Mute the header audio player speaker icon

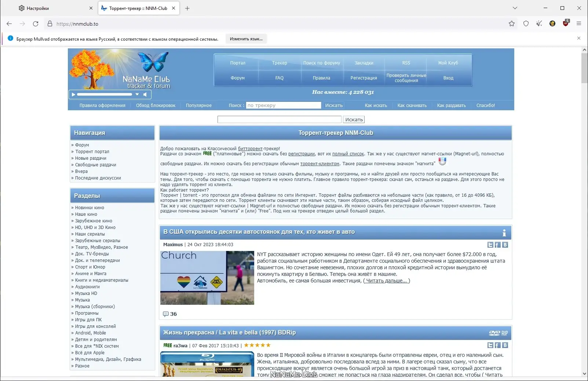[145, 95]
